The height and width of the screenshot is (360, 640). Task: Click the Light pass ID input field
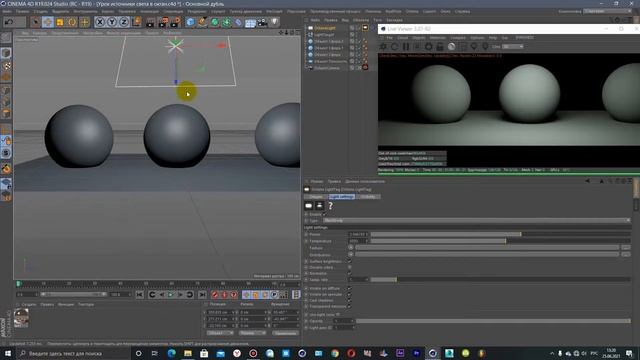(344, 327)
